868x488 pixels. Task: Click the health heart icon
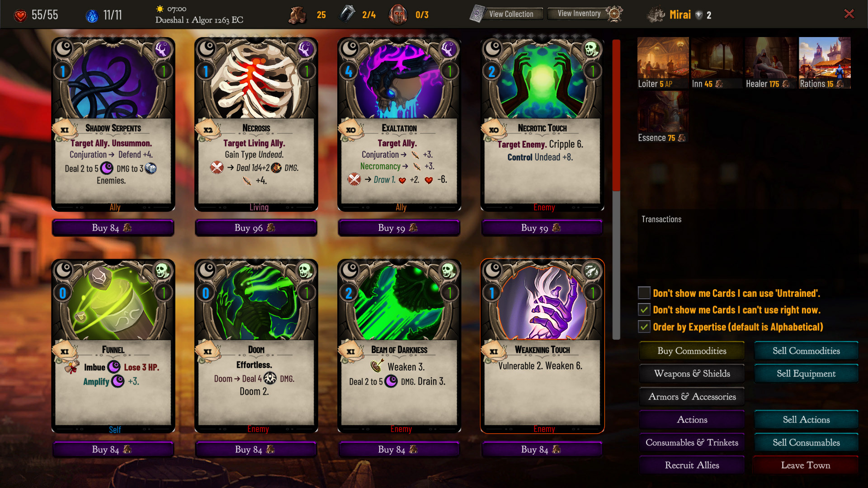(x=20, y=15)
